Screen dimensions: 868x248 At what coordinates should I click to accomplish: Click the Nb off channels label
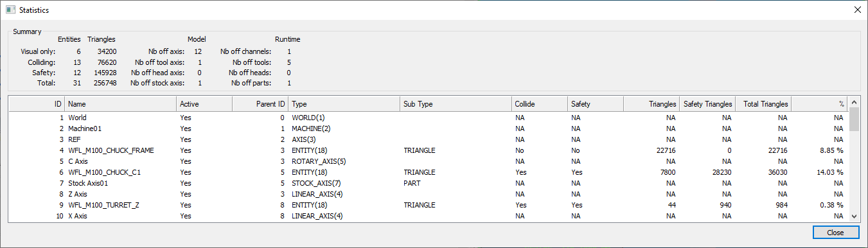tap(246, 51)
